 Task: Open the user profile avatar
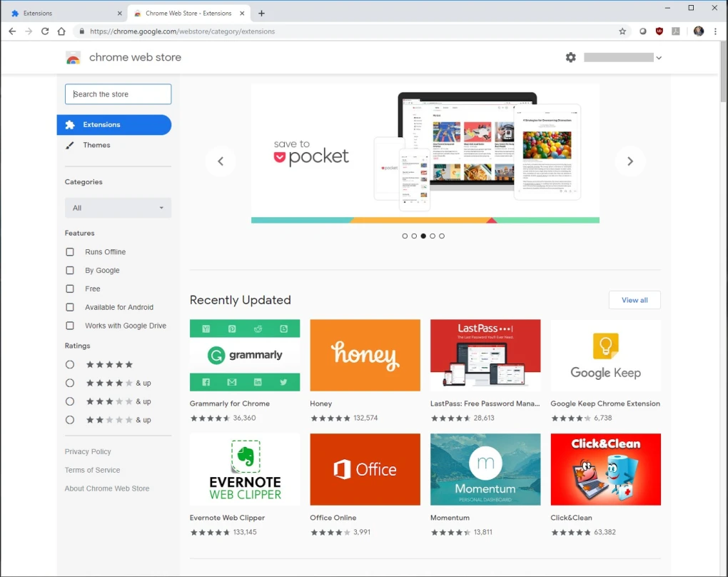coord(699,31)
